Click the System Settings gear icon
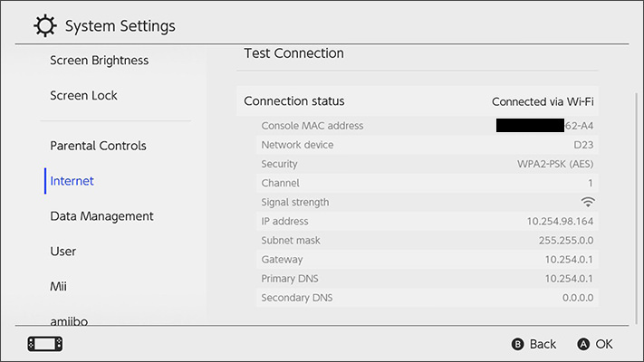644x362 pixels. [44, 25]
